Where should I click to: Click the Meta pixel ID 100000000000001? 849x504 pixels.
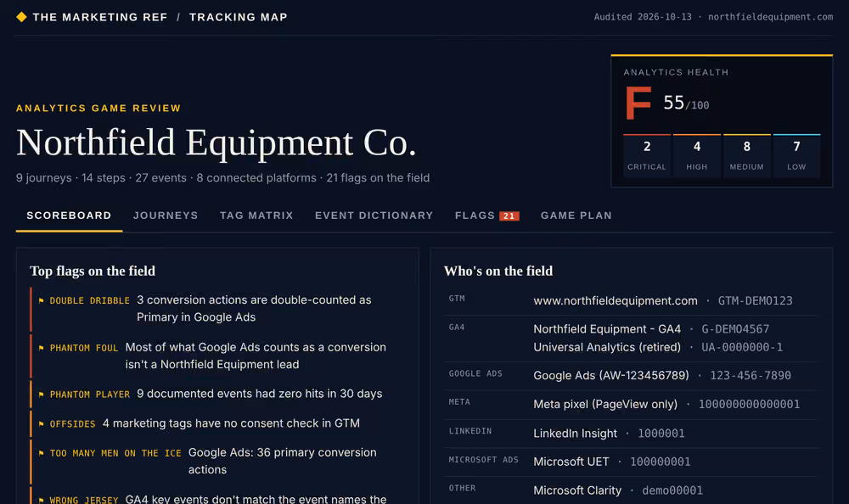pyautogui.click(x=749, y=405)
